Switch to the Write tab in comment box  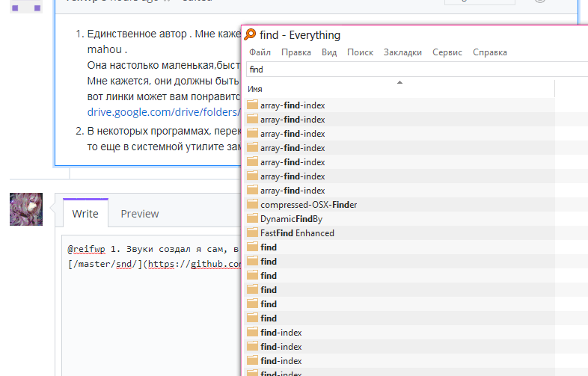coord(85,214)
